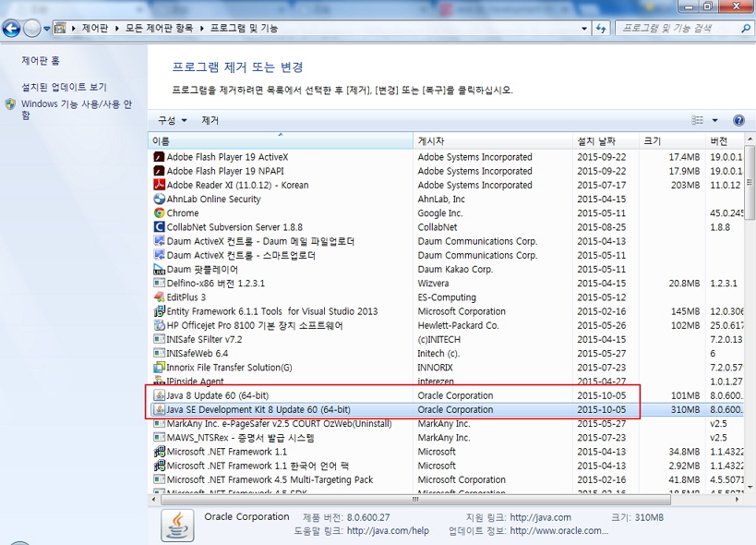Click horizontal scrollbar right arrow
The width and height of the screenshot is (756, 545).
tap(738, 500)
